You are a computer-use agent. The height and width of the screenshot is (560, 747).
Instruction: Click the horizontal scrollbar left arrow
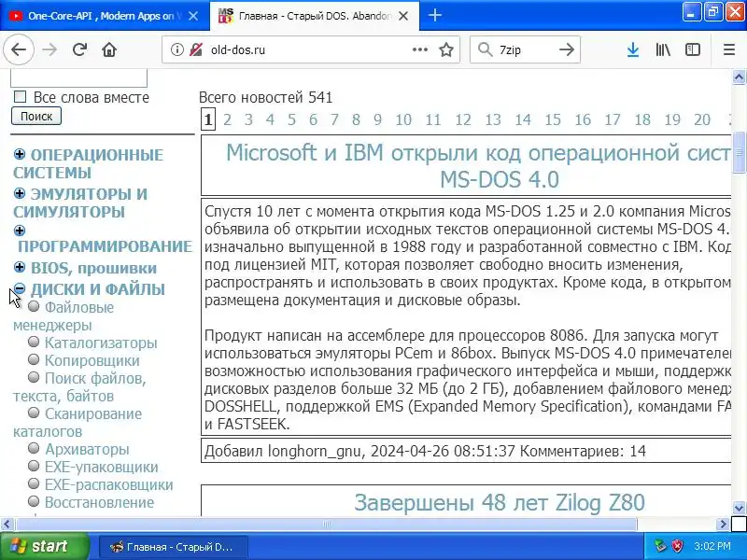coord(7,525)
